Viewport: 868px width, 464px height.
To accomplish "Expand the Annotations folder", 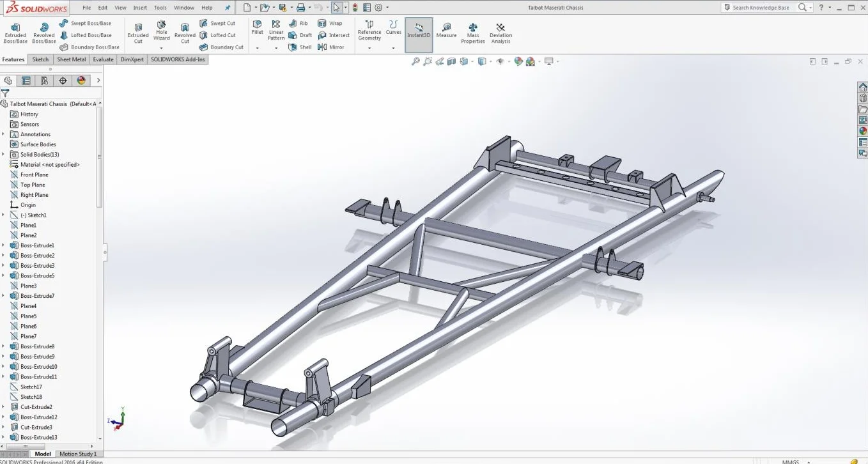I will coord(3,134).
